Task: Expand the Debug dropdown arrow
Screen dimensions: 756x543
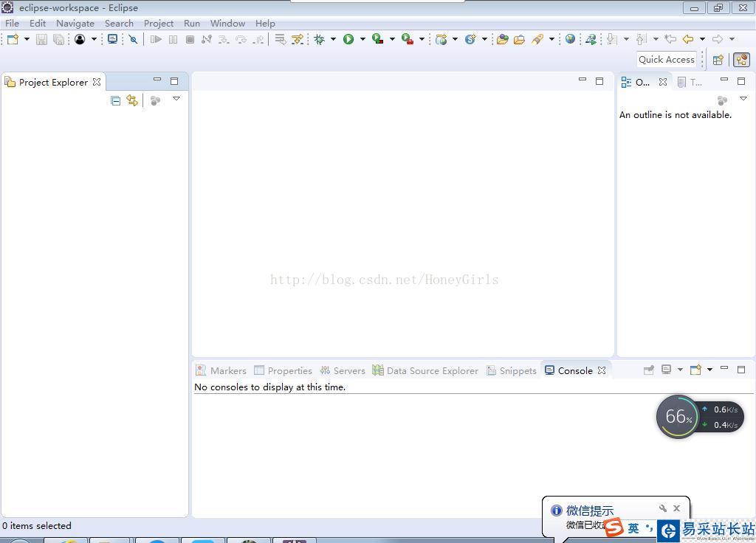Action: [333, 39]
